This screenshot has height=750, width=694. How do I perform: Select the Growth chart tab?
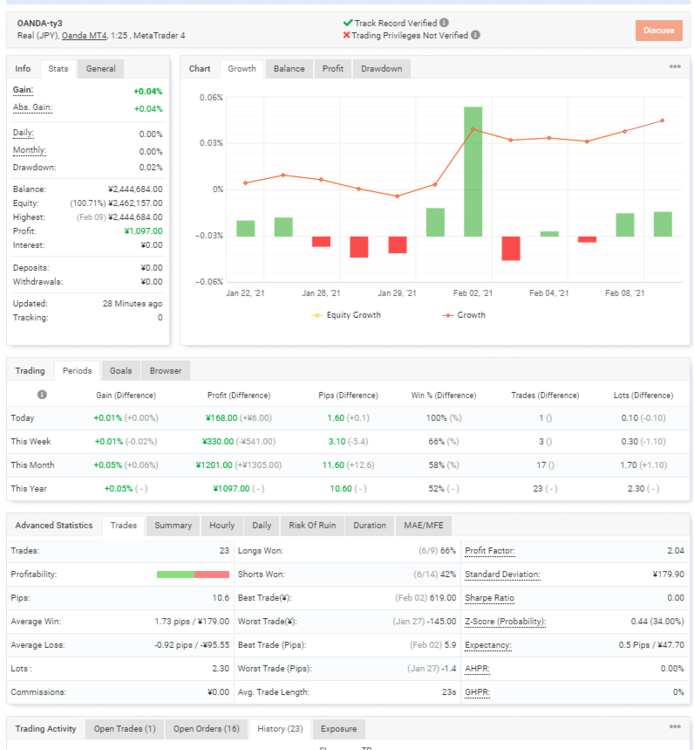pyautogui.click(x=242, y=69)
